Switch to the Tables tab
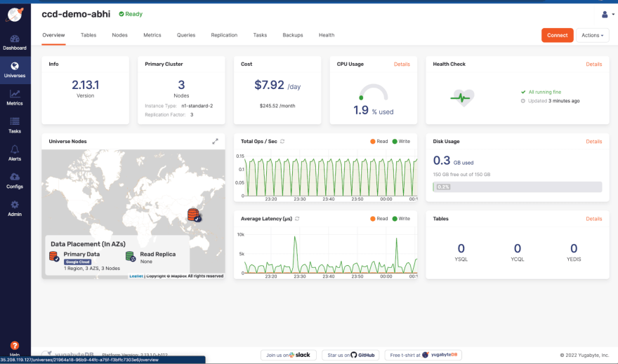618x364 pixels. click(x=88, y=35)
